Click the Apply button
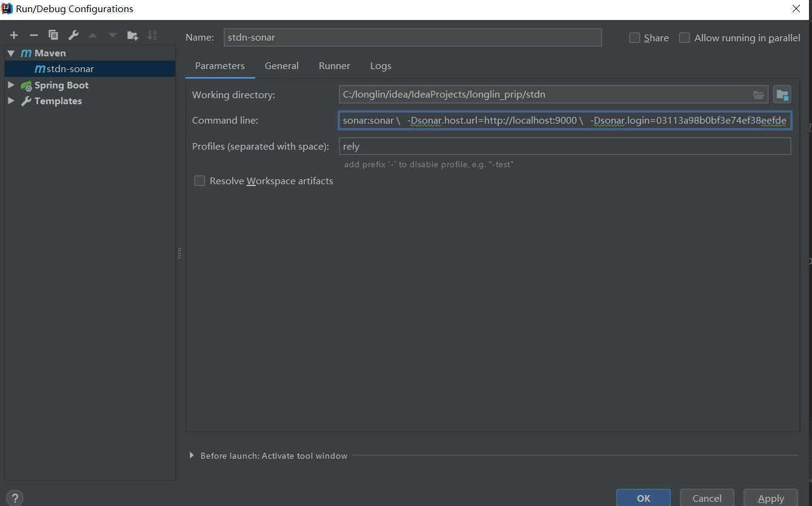 (771, 498)
